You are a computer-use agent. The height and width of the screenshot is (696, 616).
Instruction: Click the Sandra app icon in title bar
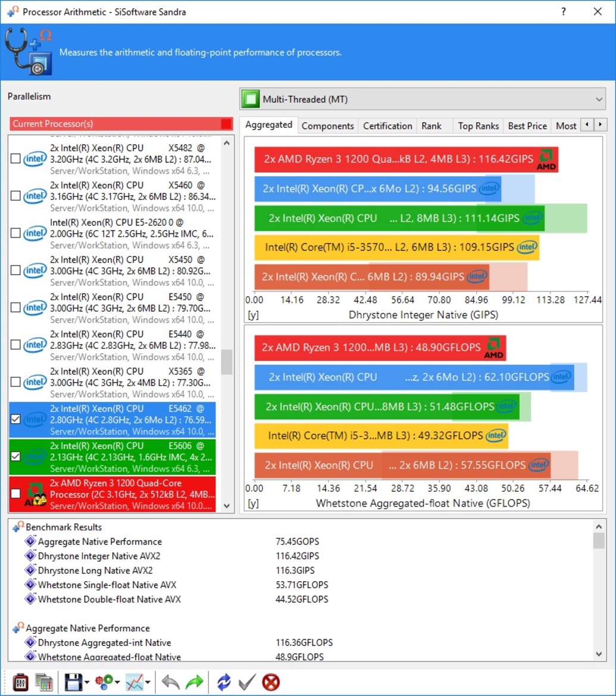tap(13, 11)
